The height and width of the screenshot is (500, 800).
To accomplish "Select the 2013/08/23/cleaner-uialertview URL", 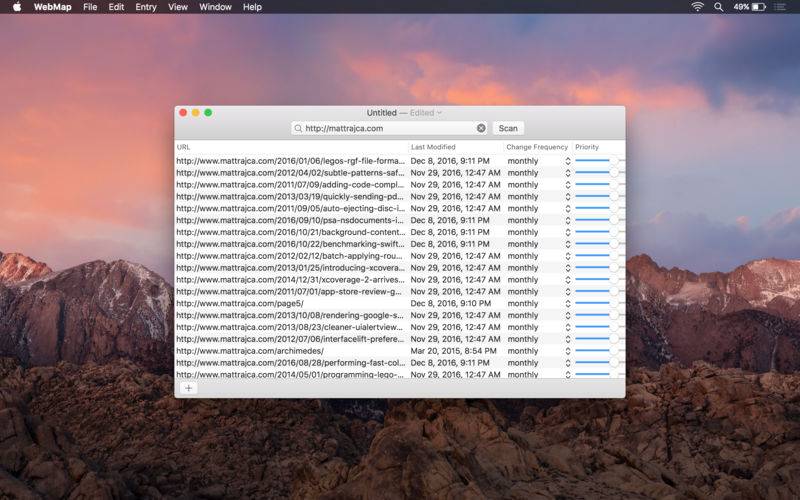I will click(290, 327).
